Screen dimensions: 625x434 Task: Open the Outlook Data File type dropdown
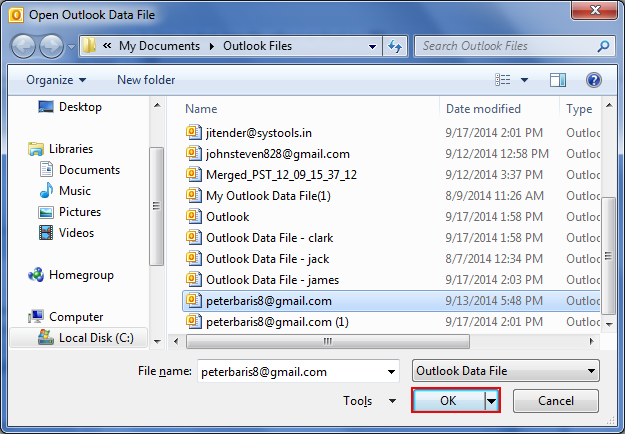[x=505, y=371]
